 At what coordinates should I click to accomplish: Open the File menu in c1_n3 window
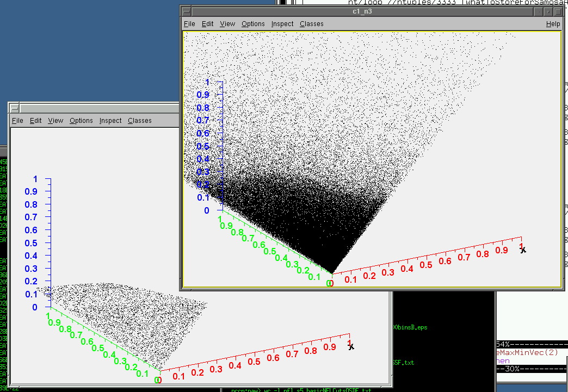pyautogui.click(x=189, y=24)
